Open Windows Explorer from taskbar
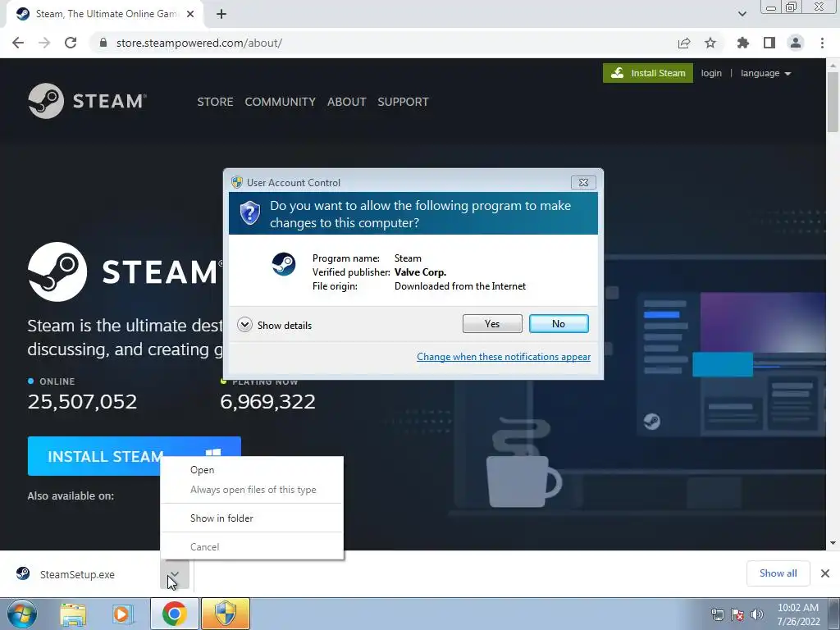This screenshot has height=630, width=840. (73, 614)
